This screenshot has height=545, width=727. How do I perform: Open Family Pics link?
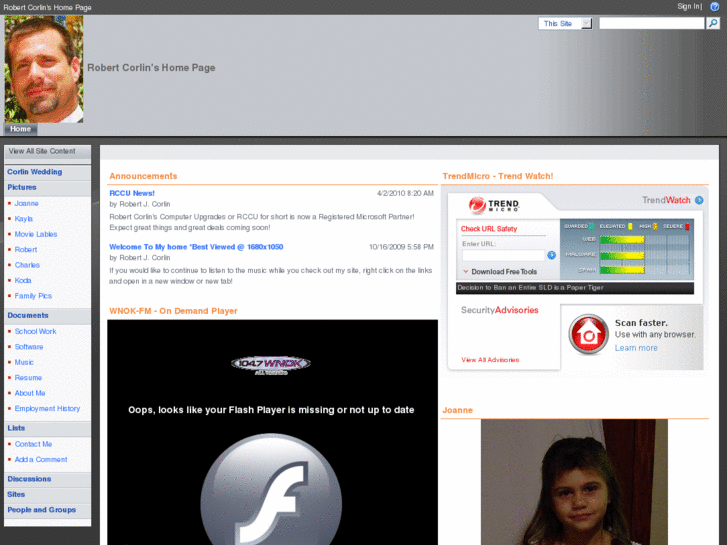pos(33,296)
